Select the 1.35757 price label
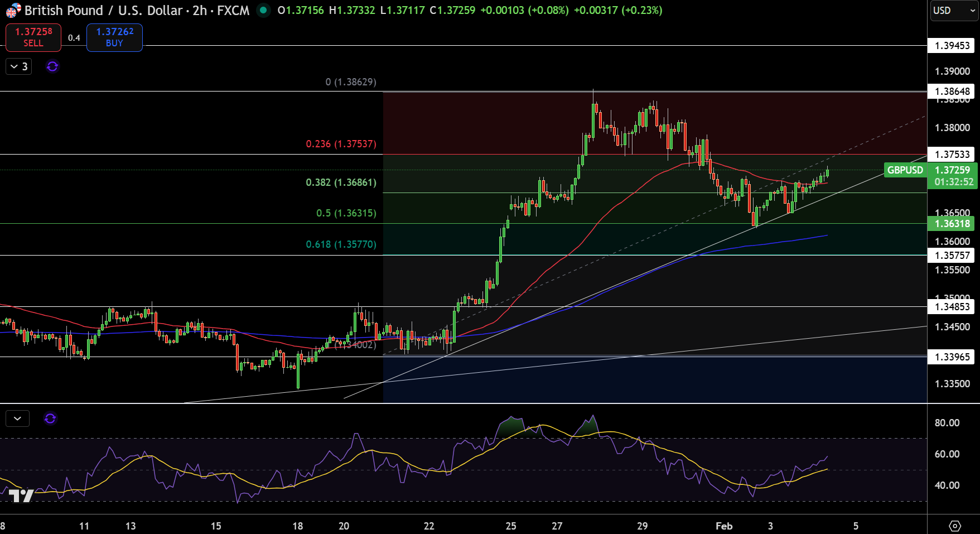This screenshot has height=534, width=980. tap(952, 256)
